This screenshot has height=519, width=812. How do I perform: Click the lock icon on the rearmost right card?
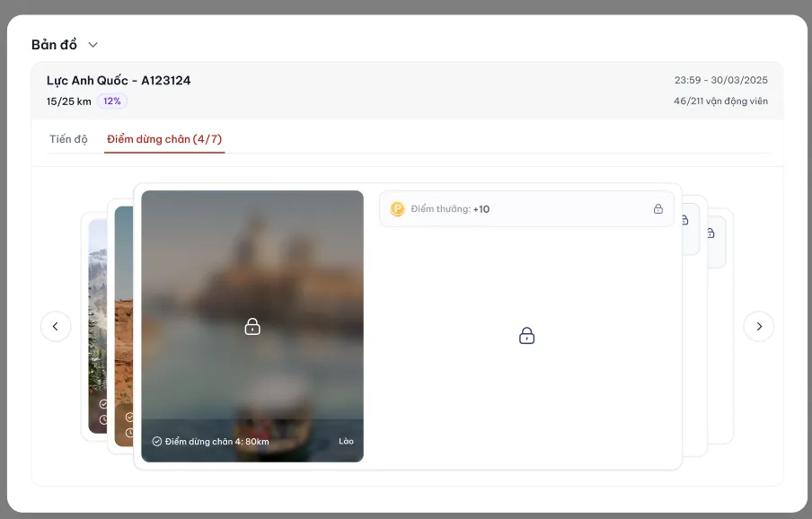(711, 233)
